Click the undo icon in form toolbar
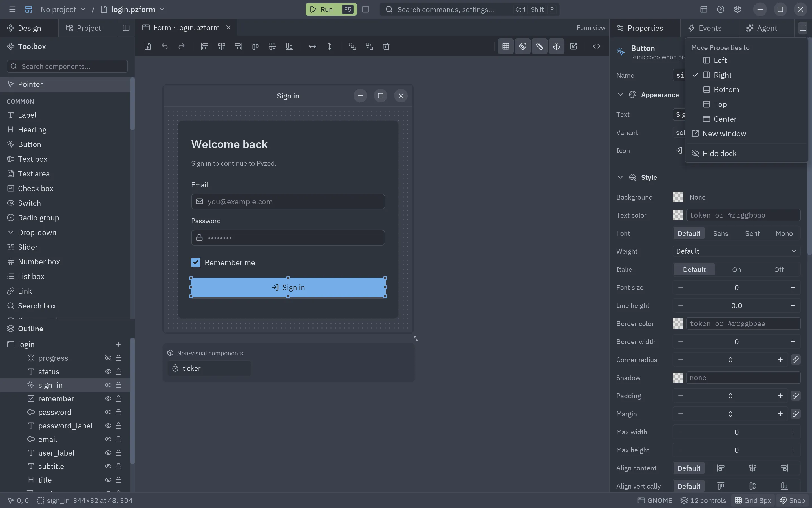812x508 pixels. click(x=164, y=46)
